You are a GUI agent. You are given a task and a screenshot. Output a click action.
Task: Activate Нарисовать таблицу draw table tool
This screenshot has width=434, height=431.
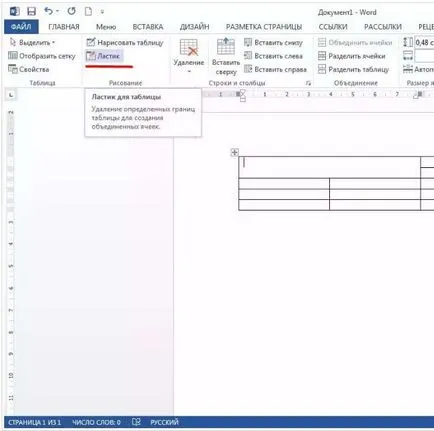125,43
